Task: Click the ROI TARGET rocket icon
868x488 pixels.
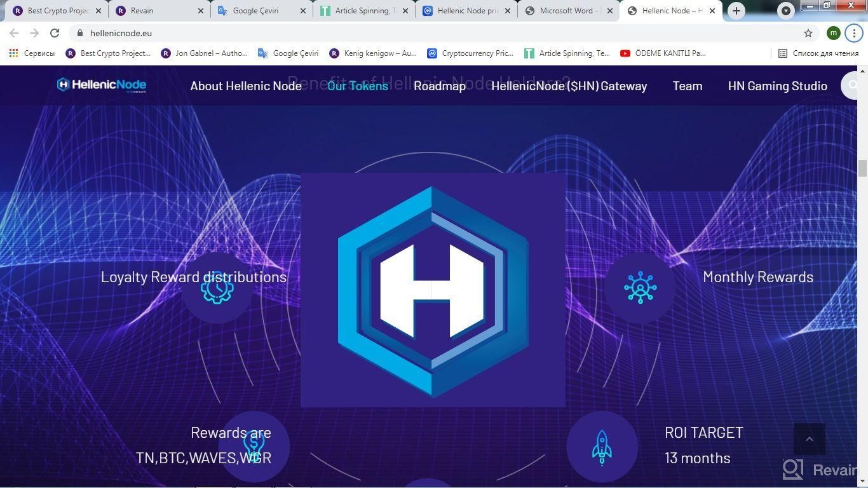Action: tap(602, 447)
